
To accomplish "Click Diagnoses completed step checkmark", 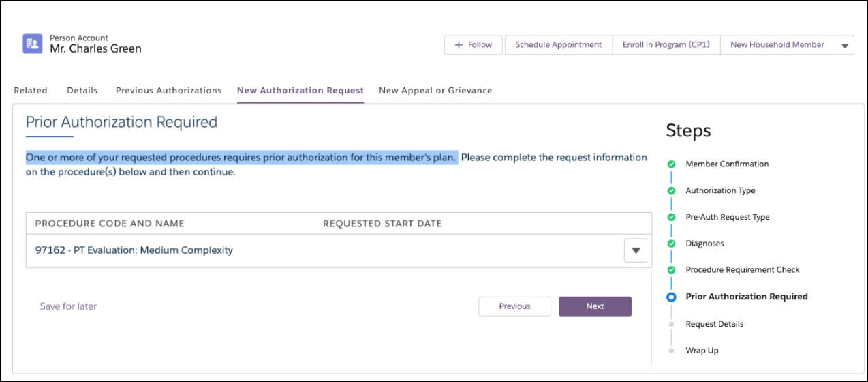I will (x=671, y=244).
